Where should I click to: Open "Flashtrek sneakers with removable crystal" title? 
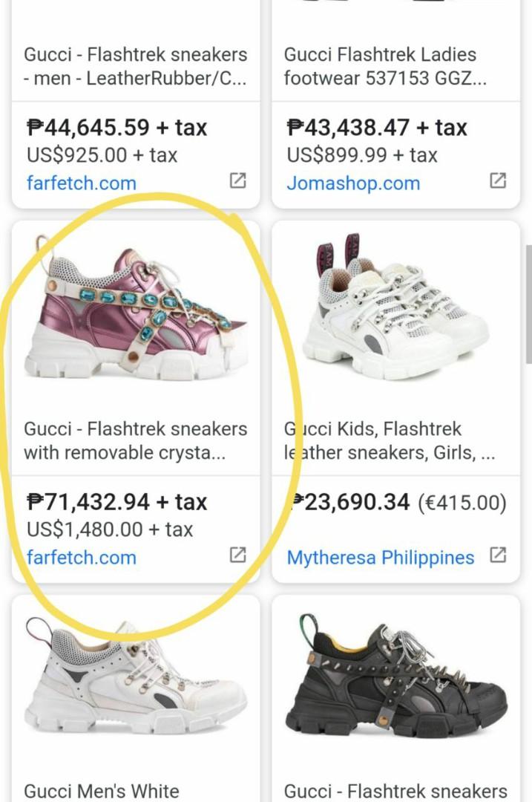point(135,440)
